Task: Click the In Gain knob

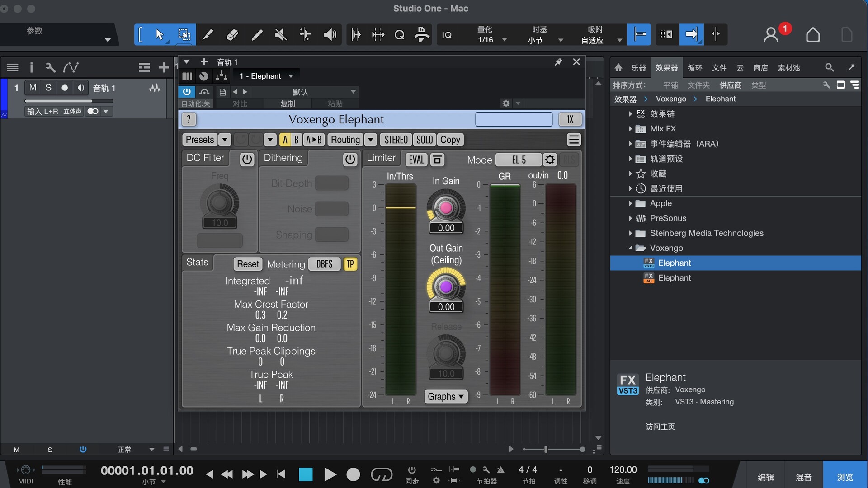Action: pos(446,207)
